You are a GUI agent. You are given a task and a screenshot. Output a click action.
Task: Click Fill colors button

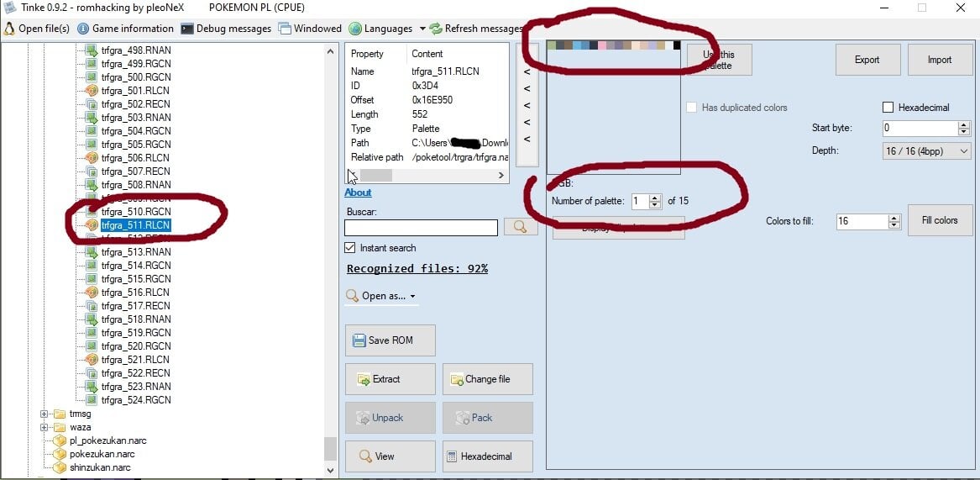tap(940, 220)
